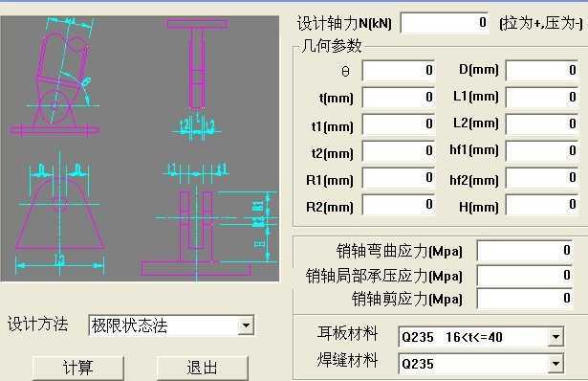This screenshot has width=588, height=381.
Task: Click the 销轴弯曲应力(Mpa) result field
Action: click(525, 251)
